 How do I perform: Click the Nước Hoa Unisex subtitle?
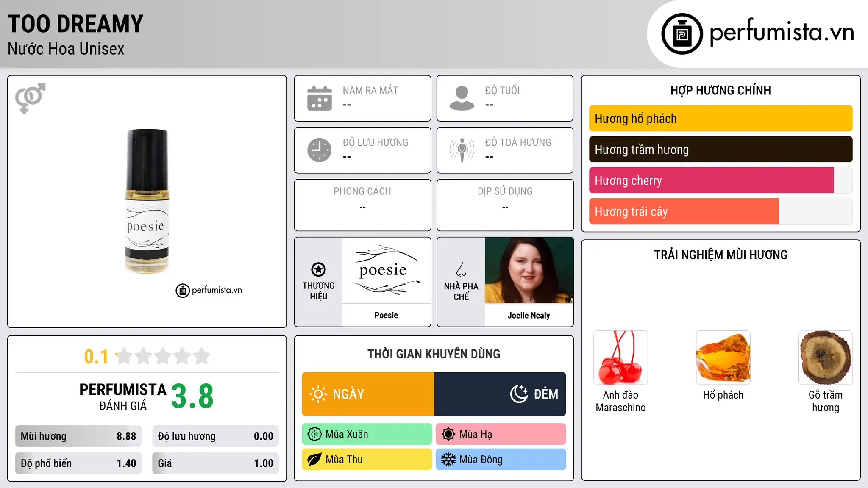pos(66,49)
